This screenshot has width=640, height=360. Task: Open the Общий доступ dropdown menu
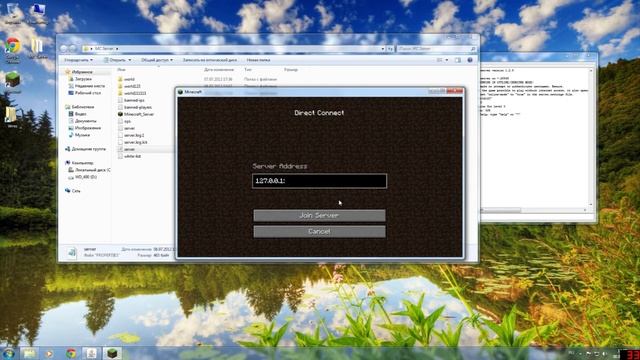coord(157,60)
